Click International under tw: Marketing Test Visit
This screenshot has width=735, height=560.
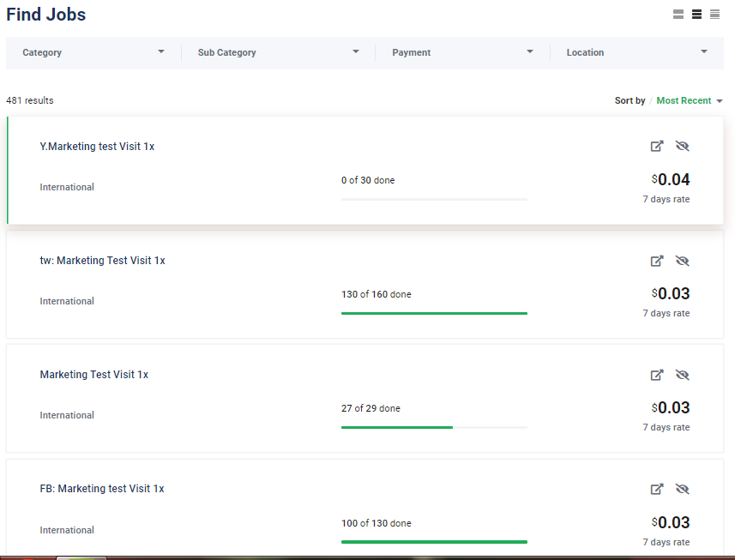(67, 301)
